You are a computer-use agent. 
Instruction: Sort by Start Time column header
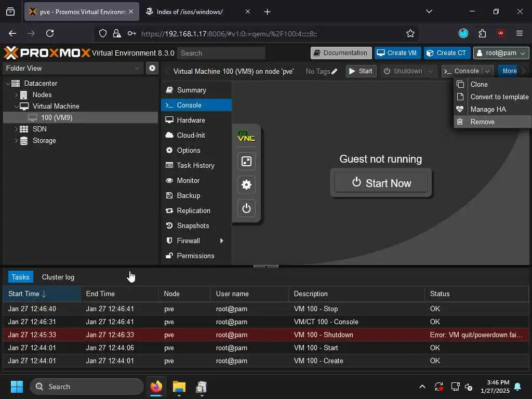(x=42, y=294)
